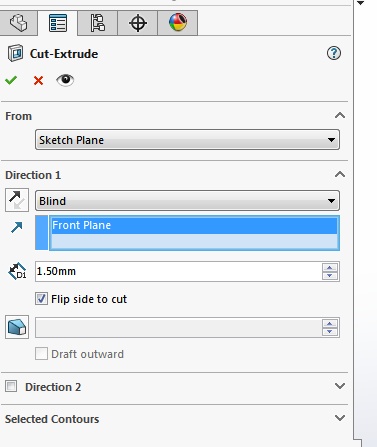Click the direction of extrusion arrow icon
377x447 pixels.
tap(17, 227)
